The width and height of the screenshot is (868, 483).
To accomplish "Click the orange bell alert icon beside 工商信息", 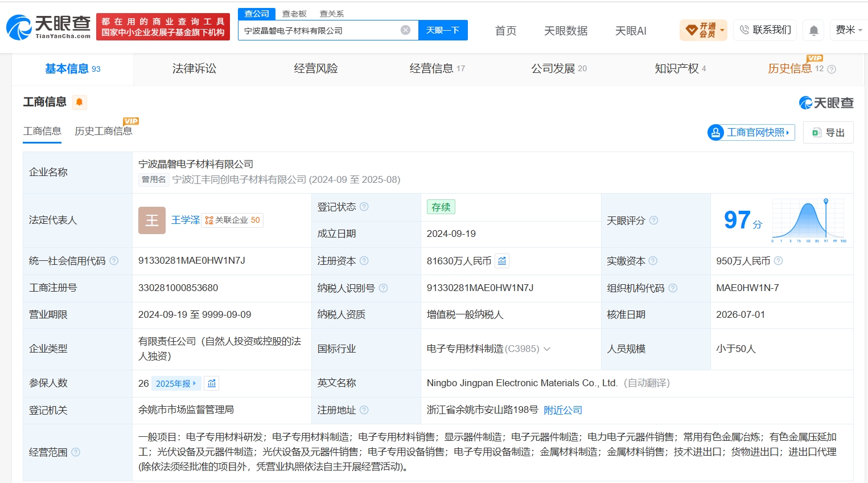I will [x=79, y=102].
